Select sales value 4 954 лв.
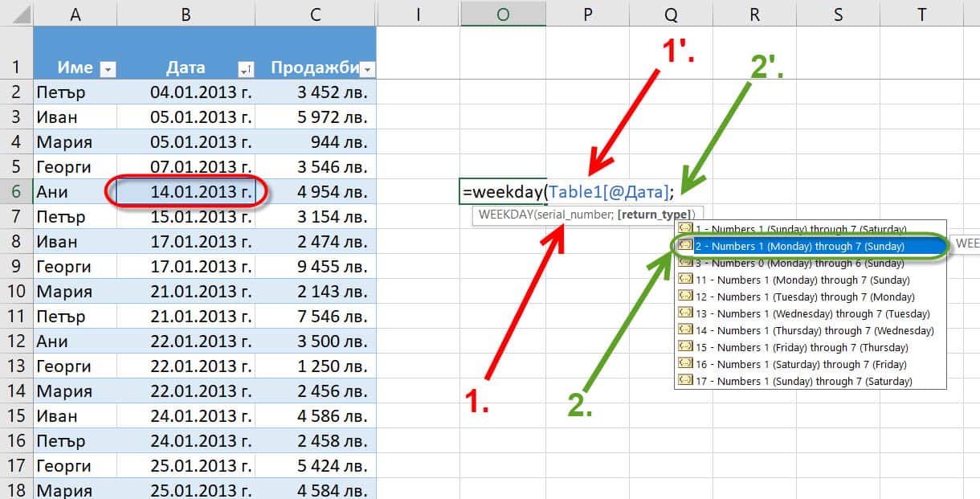Image resolution: width=980 pixels, height=499 pixels. click(316, 191)
